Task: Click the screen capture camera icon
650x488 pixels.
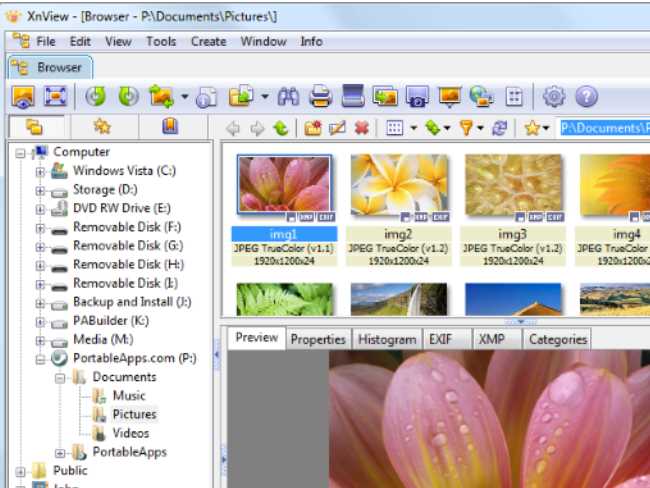Action: 417,97
